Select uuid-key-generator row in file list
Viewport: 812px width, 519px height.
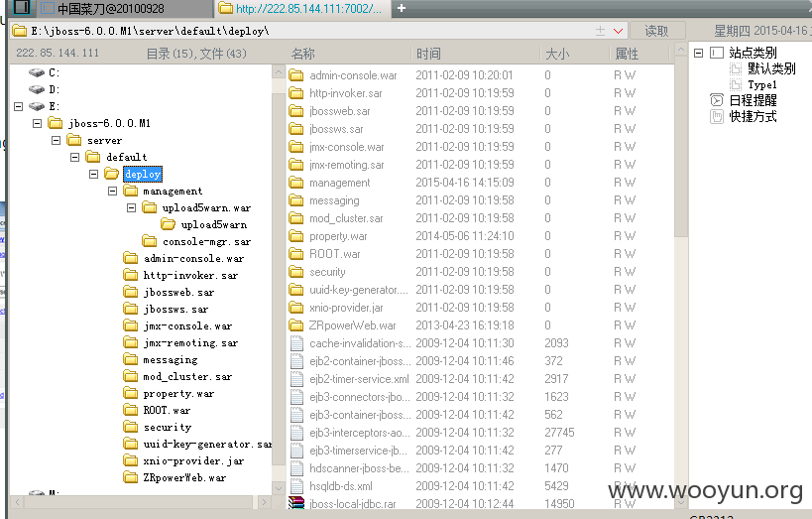481,290
